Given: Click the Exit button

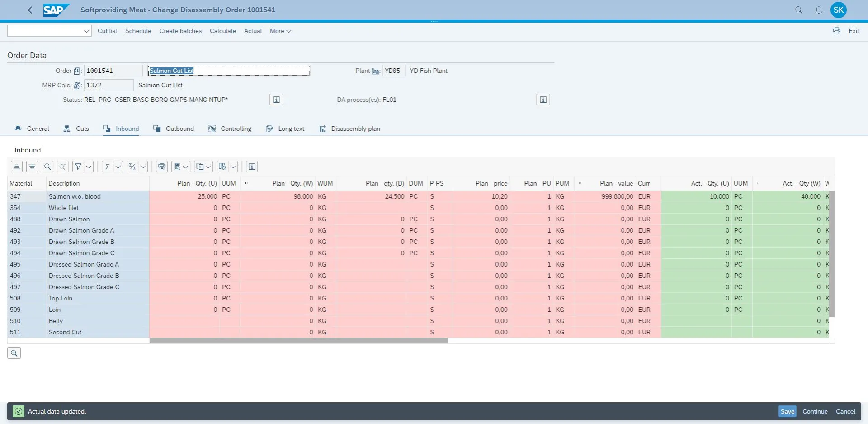Looking at the screenshot, I should click(x=854, y=31).
